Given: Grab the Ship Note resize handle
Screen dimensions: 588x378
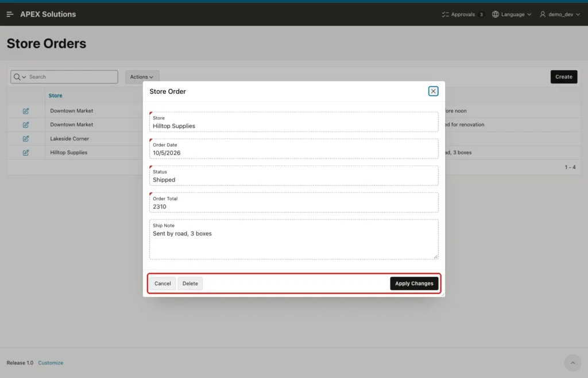Looking at the screenshot, I should (436, 257).
